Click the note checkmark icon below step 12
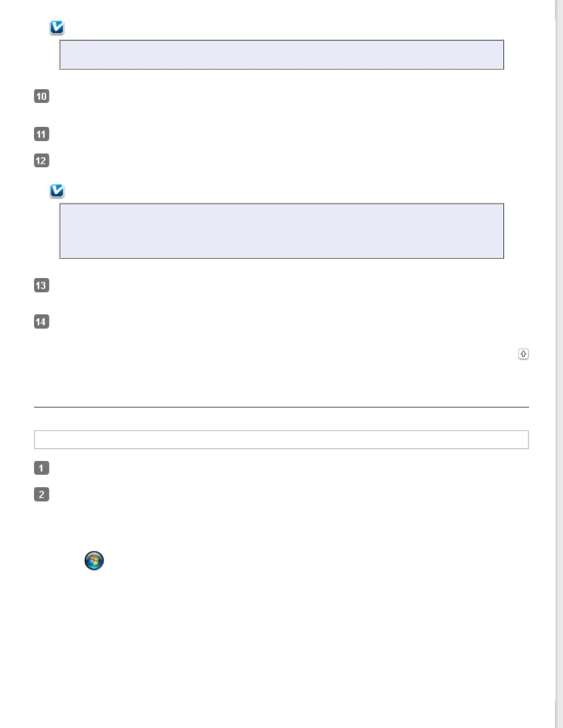Screen dimensions: 563x728 tap(57, 191)
